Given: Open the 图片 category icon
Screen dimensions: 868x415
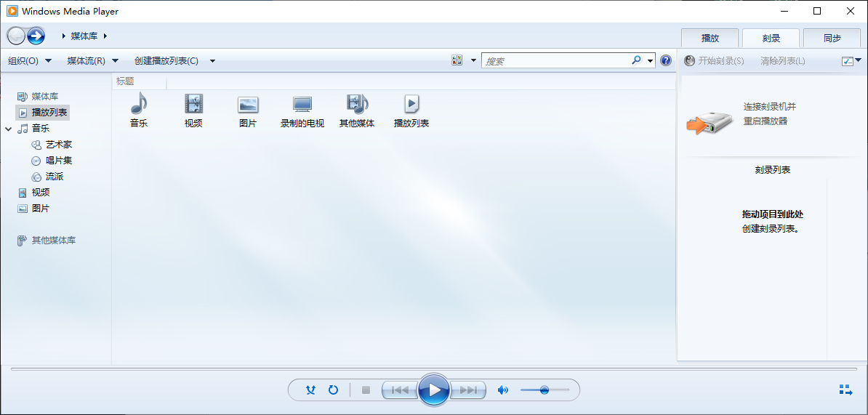Looking at the screenshot, I should pos(248,104).
